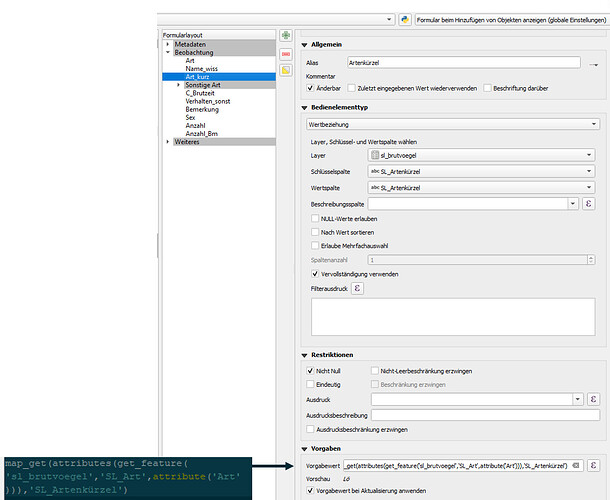
Task: Collapse the Vorgaben section
Action: point(305,449)
